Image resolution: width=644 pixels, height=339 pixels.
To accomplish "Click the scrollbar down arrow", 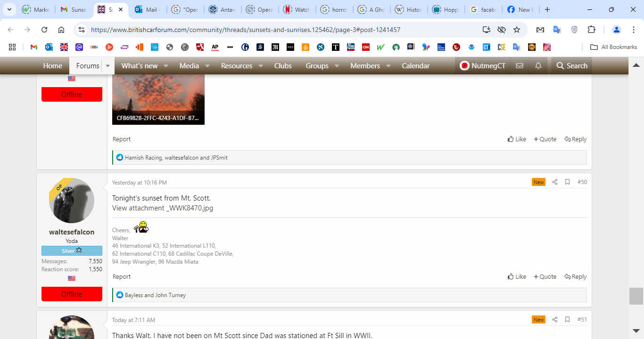I will point(636,331).
